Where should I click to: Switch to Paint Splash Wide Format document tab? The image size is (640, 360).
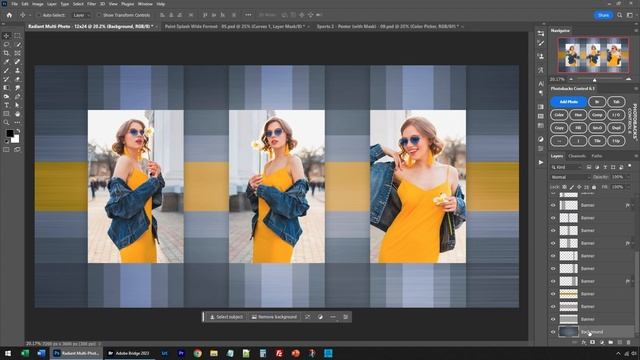[235, 27]
